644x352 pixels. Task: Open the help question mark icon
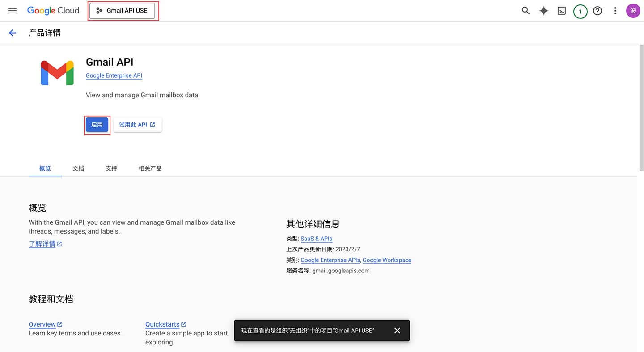tap(597, 11)
